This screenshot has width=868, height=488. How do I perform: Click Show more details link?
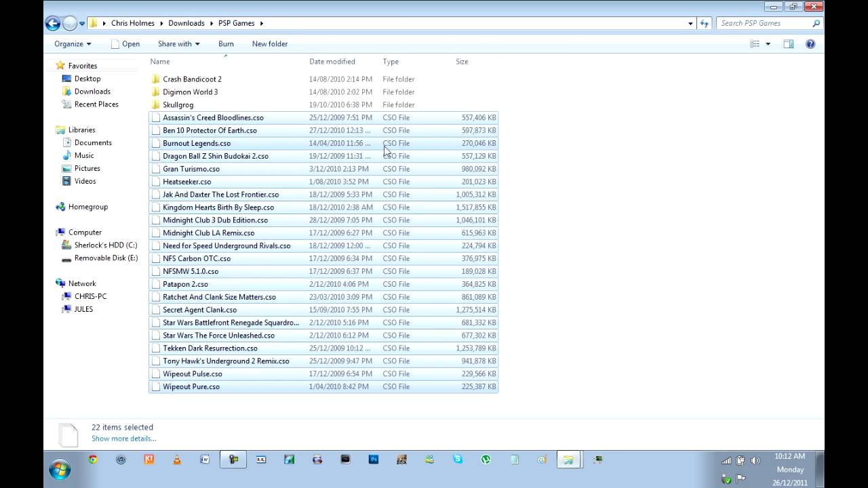pos(123,439)
